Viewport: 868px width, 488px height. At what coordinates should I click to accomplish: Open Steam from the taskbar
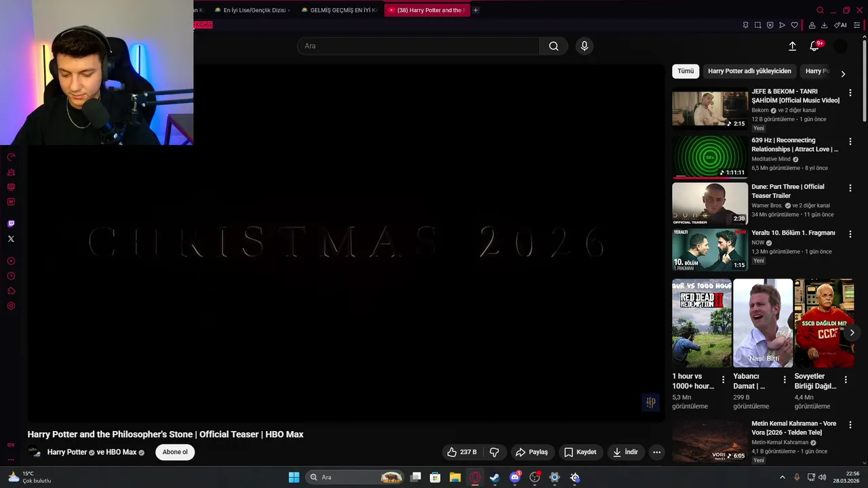495,477
